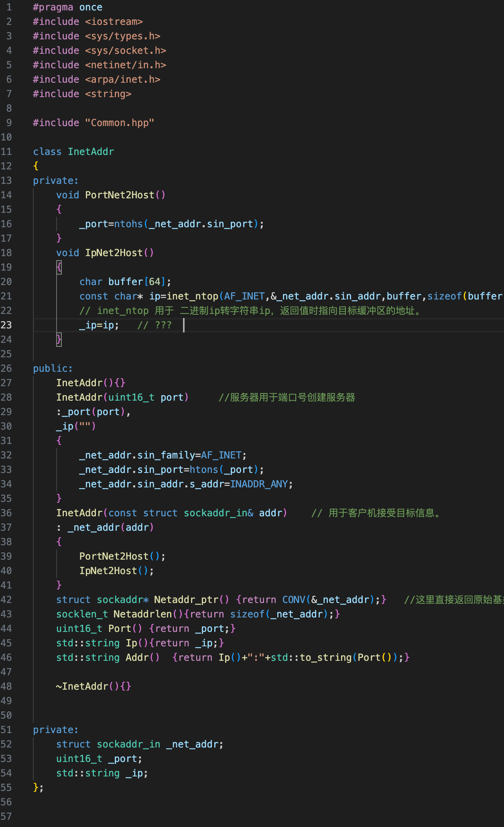Viewport: 504px width, 827px height.
Task: Click 'INADDR_ANY' constant on line 34
Action: click(x=259, y=484)
